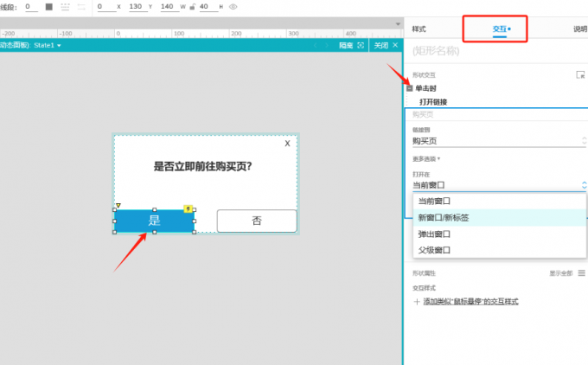
Task: Click the line color square swatch
Action: (x=48, y=6)
